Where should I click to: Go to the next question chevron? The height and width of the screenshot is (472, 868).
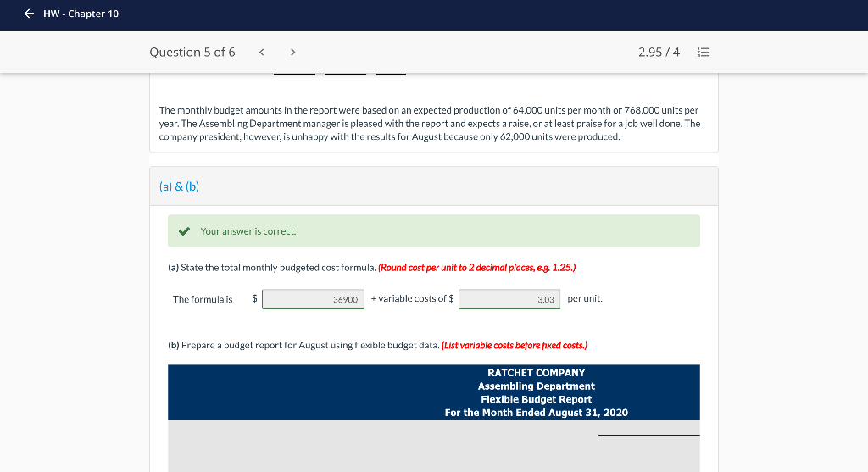(292, 52)
